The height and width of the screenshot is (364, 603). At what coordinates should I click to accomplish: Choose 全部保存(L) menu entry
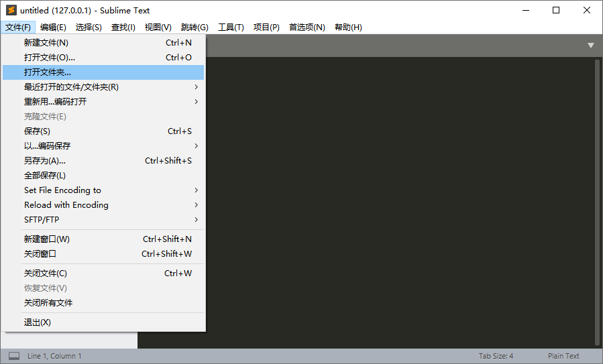103,176
